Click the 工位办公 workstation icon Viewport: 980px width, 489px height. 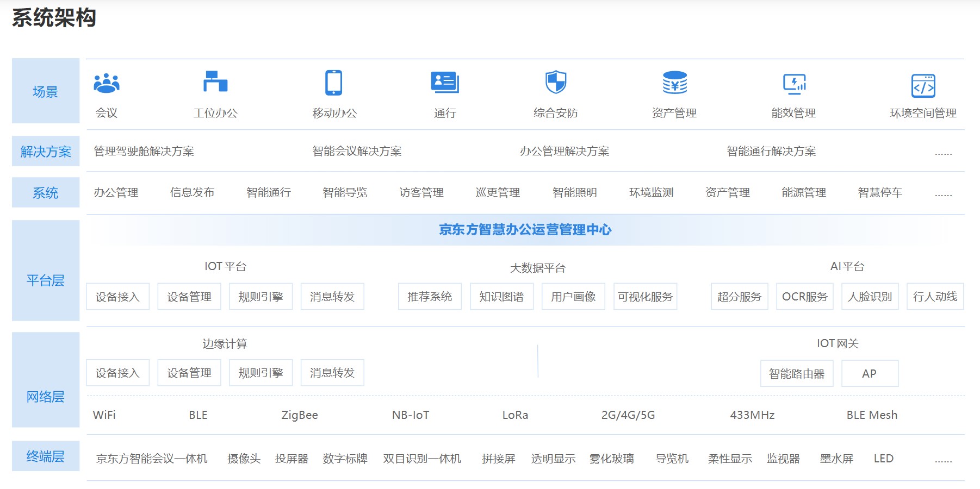215,83
